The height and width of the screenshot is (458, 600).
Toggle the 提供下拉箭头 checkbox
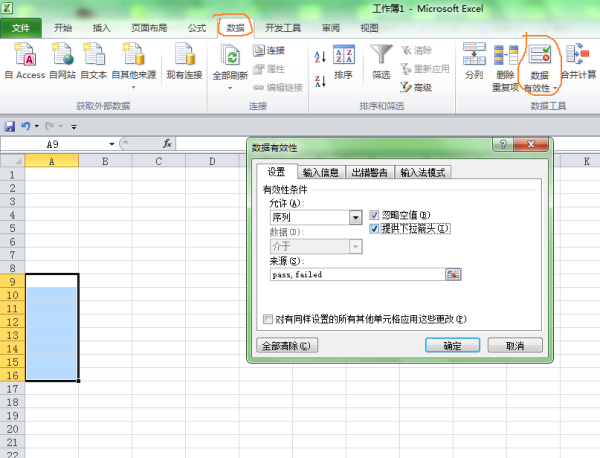[375, 229]
